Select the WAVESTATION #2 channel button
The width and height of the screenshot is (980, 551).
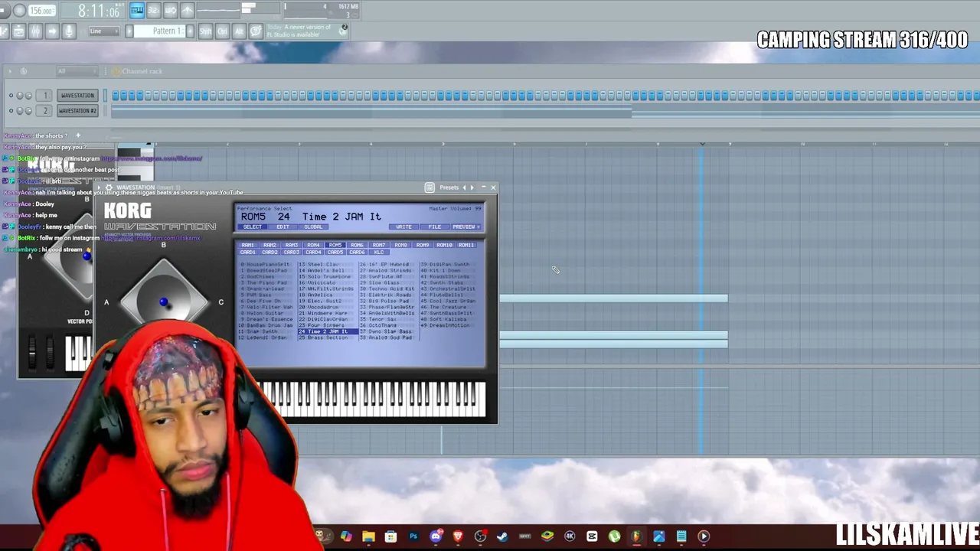click(x=77, y=111)
